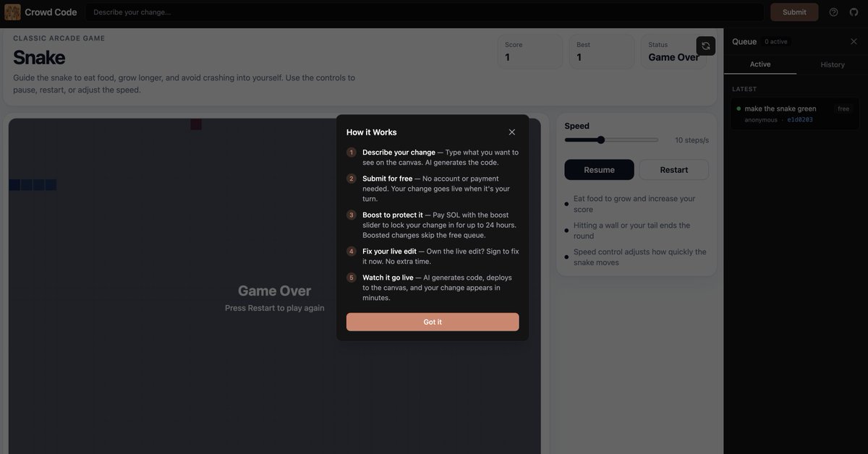The height and width of the screenshot is (454, 868).
Task: Click the Got it button
Action: click(x=433, y=322)
